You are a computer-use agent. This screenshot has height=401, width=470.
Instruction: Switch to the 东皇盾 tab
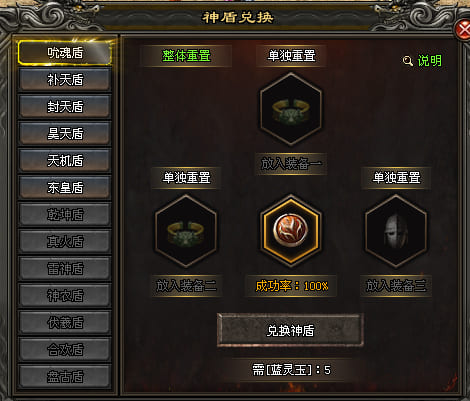coord(65,188)
